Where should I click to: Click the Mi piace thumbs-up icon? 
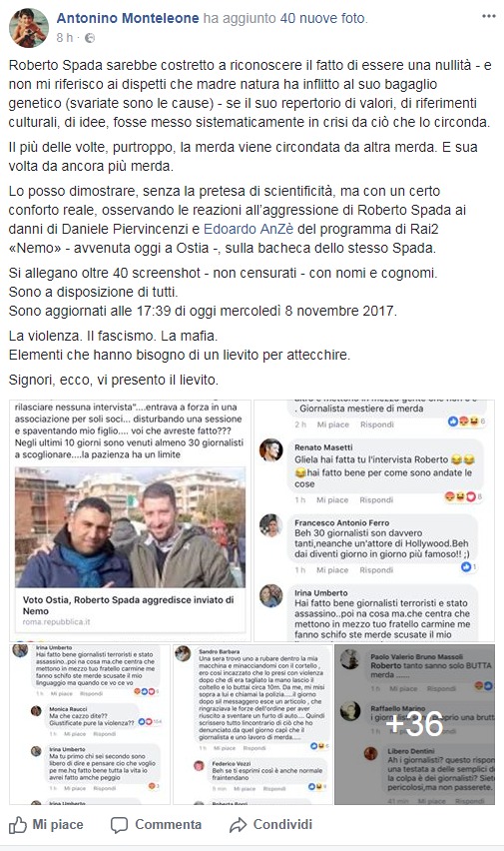click(17, 825)
